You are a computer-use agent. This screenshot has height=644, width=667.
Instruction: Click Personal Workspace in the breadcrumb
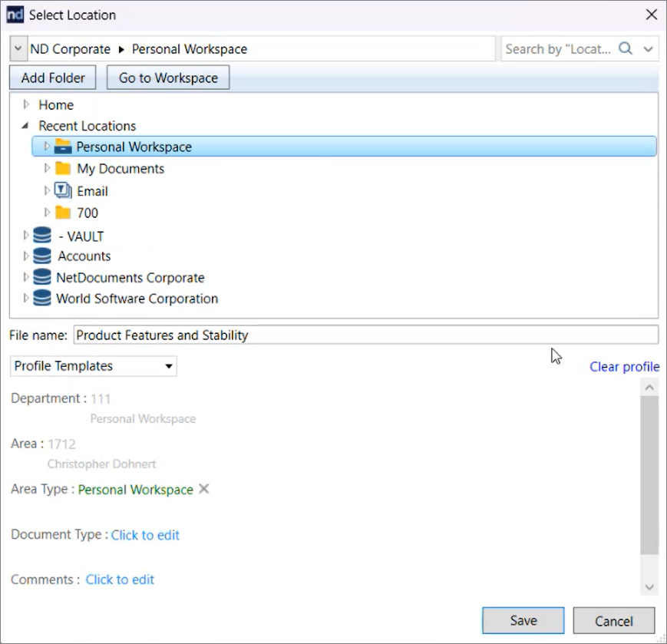(189, 48)
